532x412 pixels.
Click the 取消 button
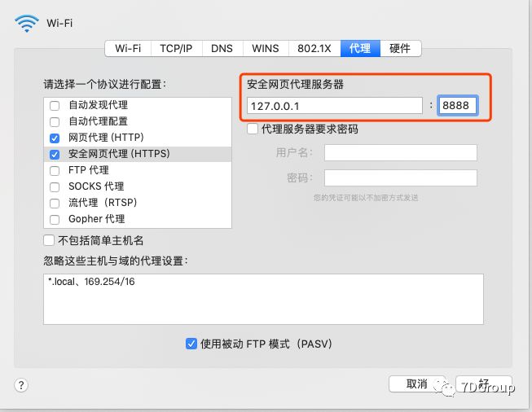[x=417, y=384]
